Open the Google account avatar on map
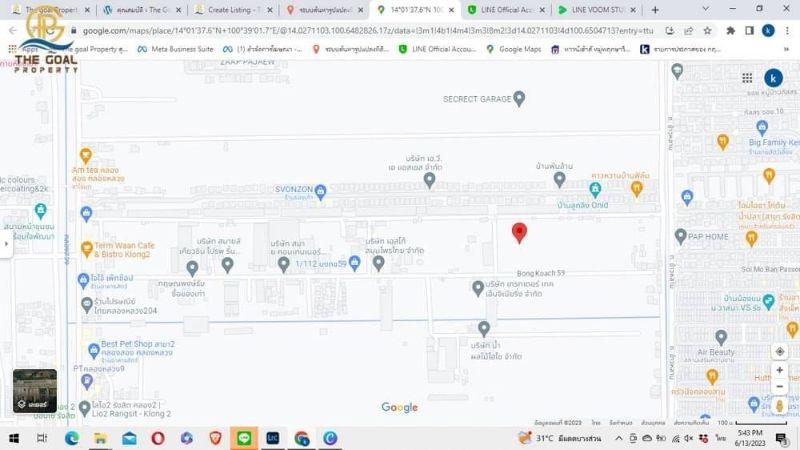This screenshot has height=450, width=800. pyautogui.click(x=773, y=78)
